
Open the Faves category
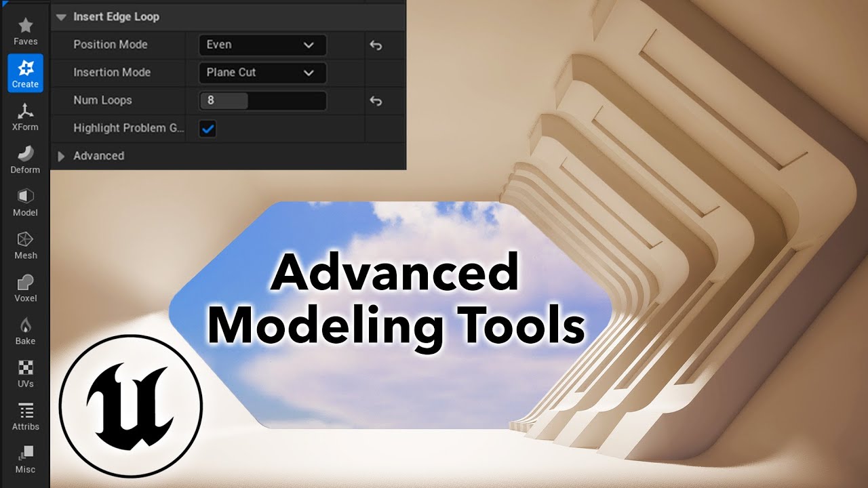25,32
